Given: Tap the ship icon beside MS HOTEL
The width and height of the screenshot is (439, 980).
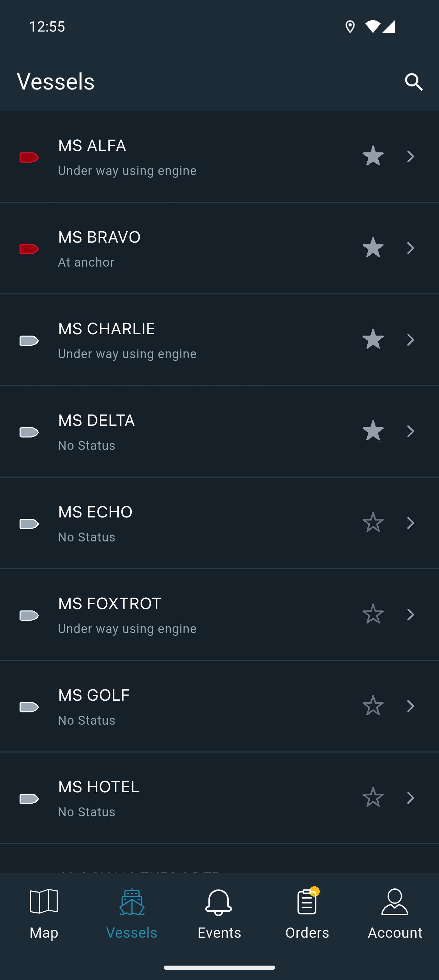Looking at the screenshot, I should pos(29,798).
